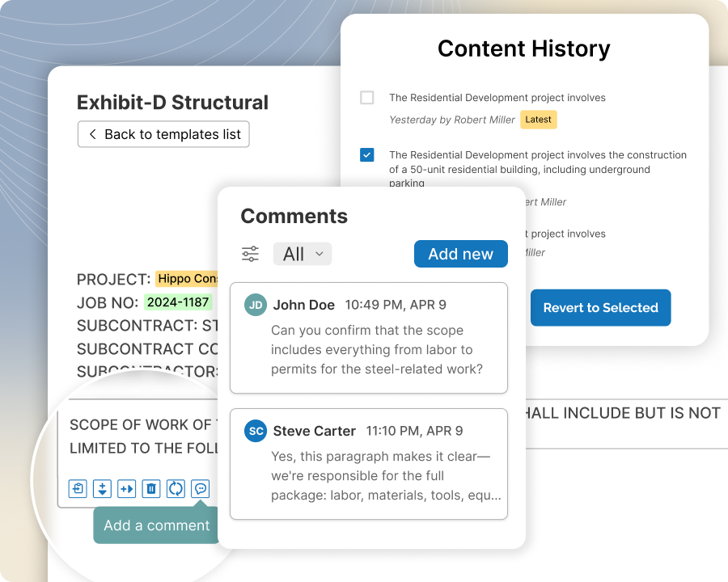This screenshot has width=728, height=582.
Task: Click the Add new comment button
Action: 460,254
